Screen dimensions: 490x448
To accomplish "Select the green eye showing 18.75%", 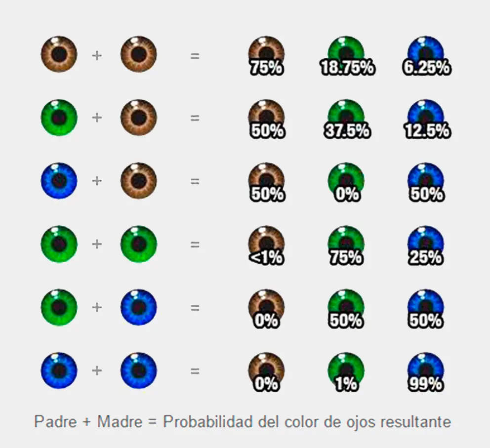I will (346, 56).
